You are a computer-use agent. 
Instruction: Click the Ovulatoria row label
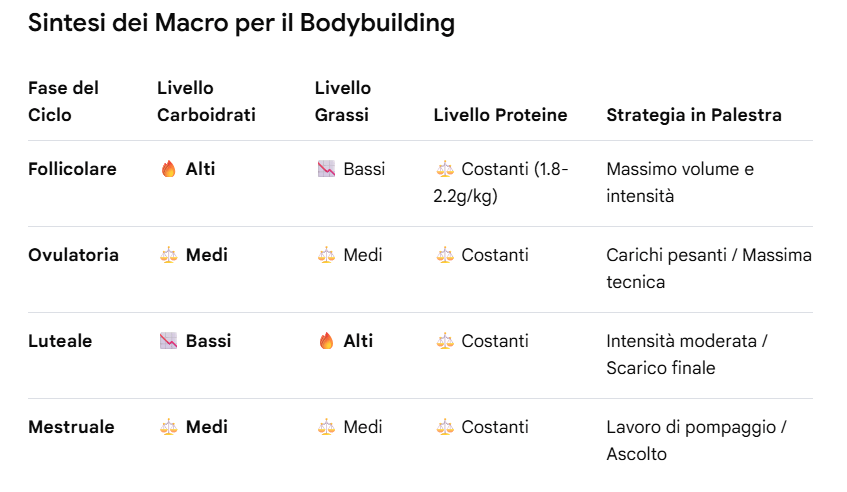point(73,255)
